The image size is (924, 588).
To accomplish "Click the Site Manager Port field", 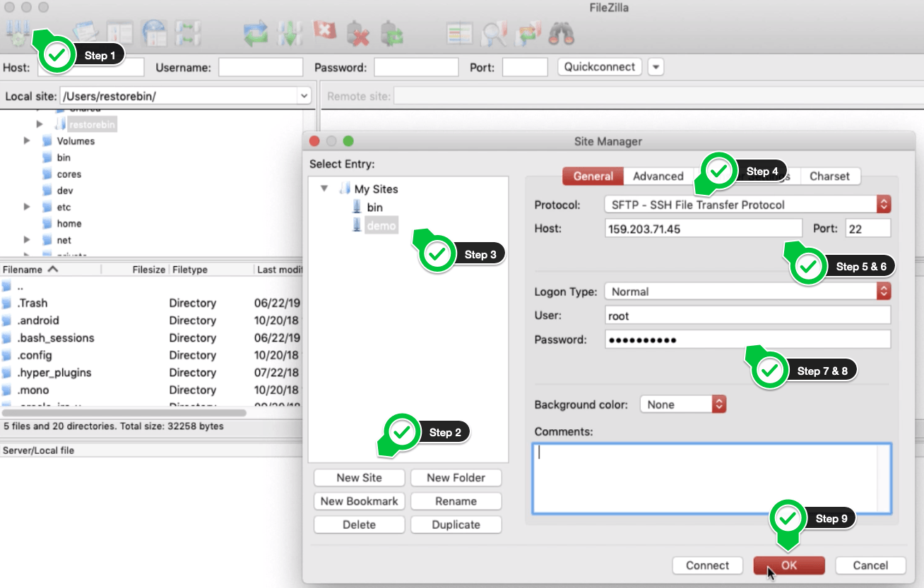I will (867, 228).
